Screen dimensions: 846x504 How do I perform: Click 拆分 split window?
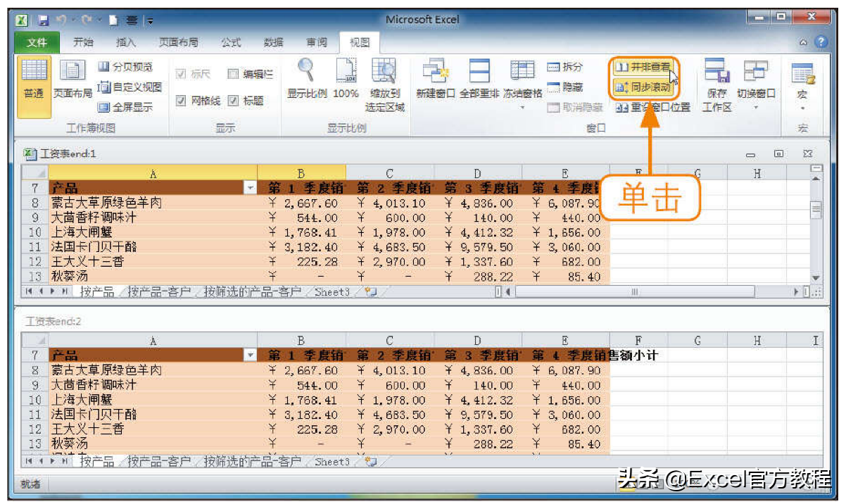[x=565, y=67]
